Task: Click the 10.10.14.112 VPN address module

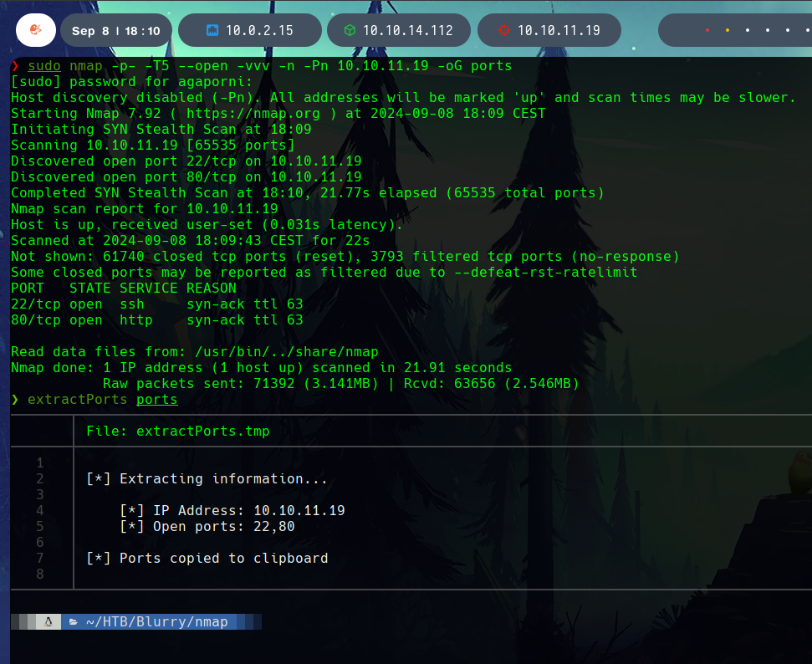Action: [407, 30]
